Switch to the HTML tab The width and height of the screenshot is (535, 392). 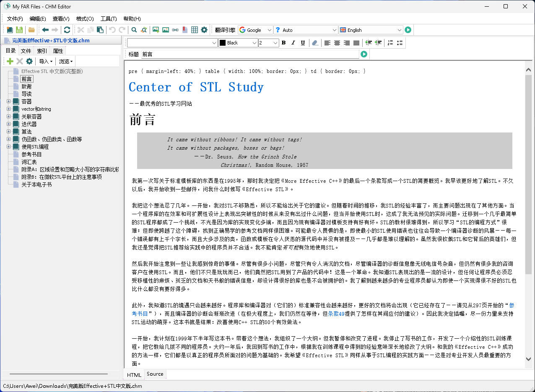134,375
